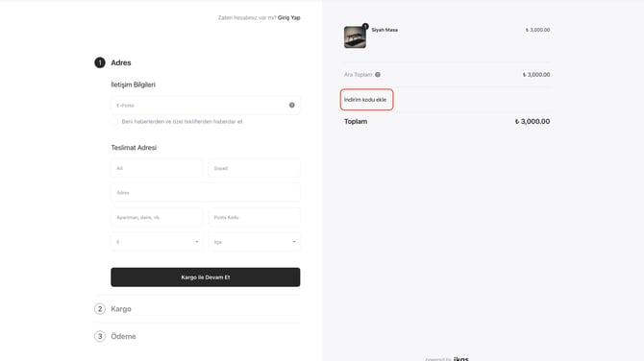This screenshot has width=644, height=361.
Task: Click the E-Posta field help icon
Action: coord(291,105)
